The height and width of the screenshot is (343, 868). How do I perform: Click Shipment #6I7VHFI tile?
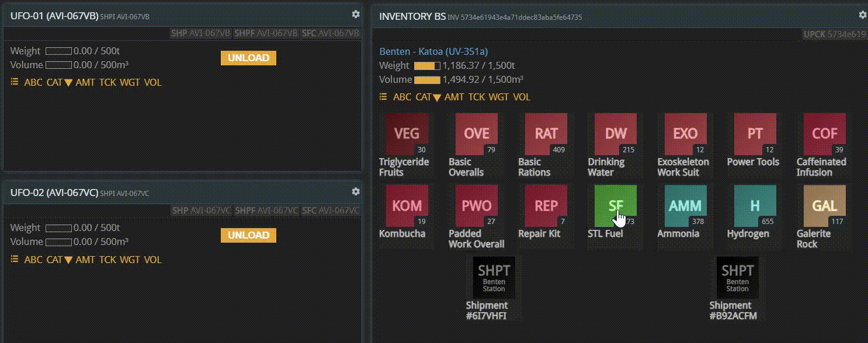494,278
